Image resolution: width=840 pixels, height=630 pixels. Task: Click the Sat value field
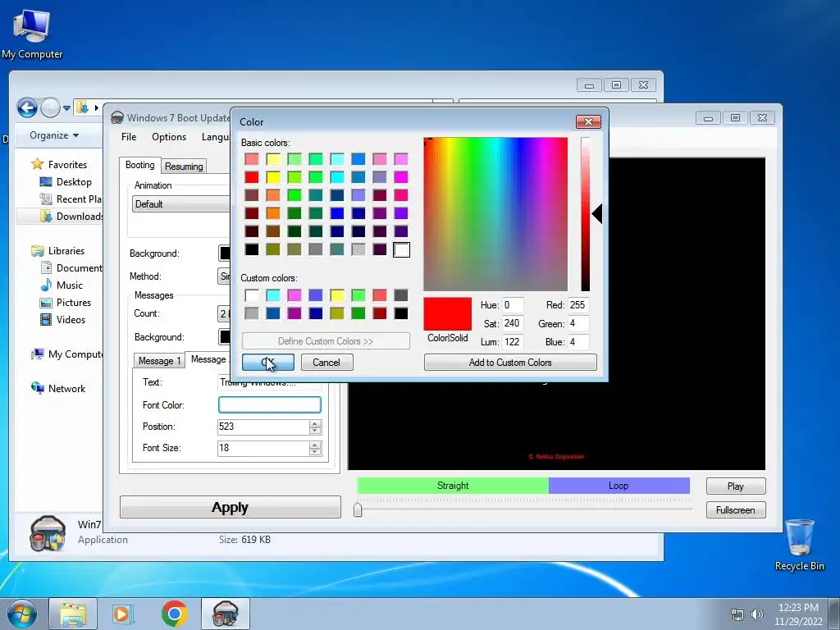[x=512, y=323]
